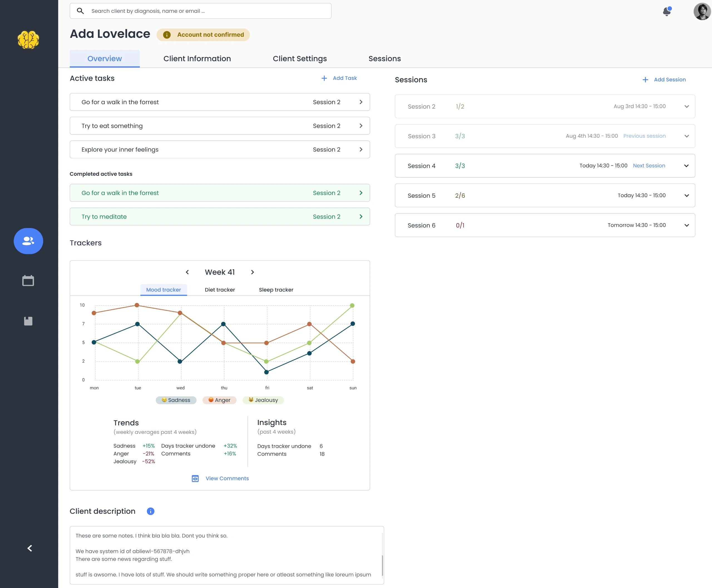
Task: Open the Calendar in the sidebar
Action: tap(28, 280)
